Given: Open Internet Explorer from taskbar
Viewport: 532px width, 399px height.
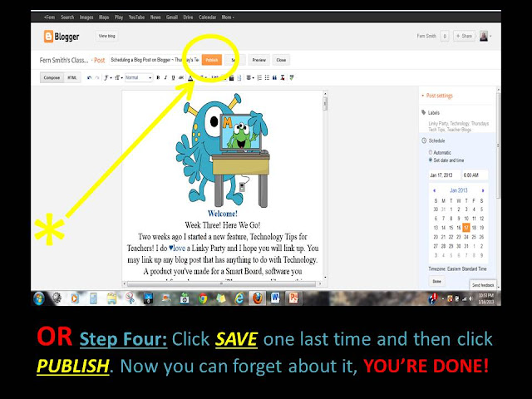Looking at the screenshot, I should click(239, 298).
